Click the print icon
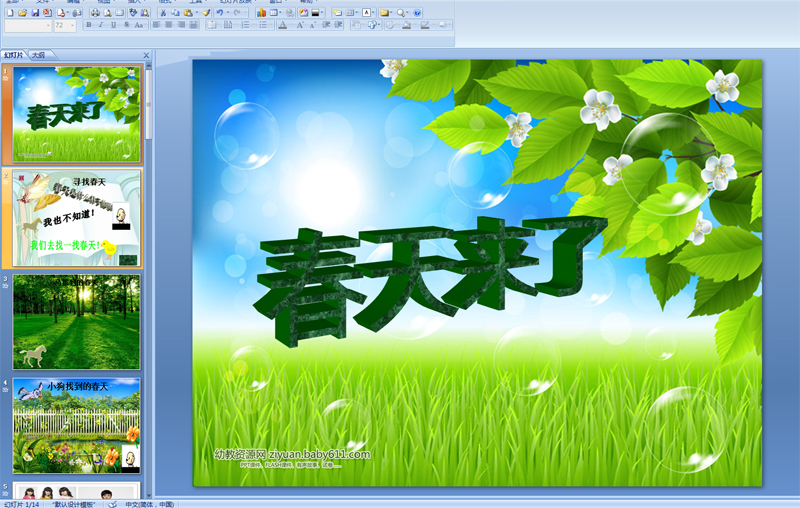 (95, 13)
